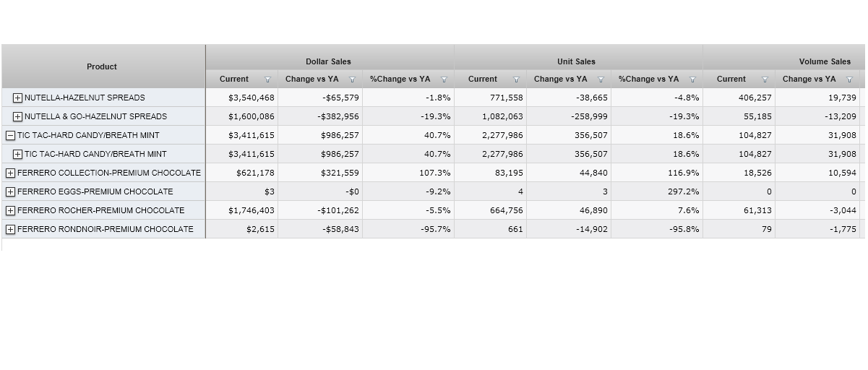The width and height of the screenshot is (868, 370).
Task: Select the $3,540,468 Dollar Sales cell
Action: click(x=252, y=98)
